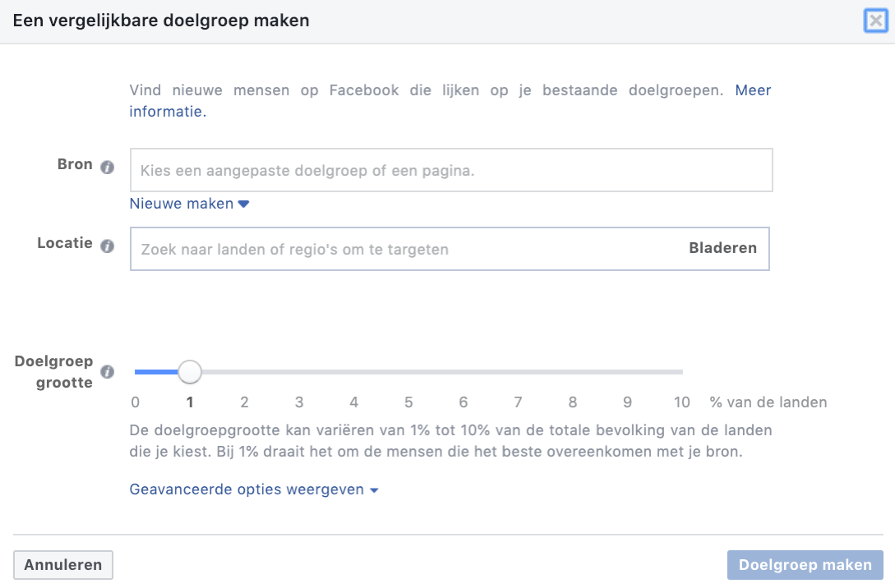Click the scale label 2

[x=244, y=402]
